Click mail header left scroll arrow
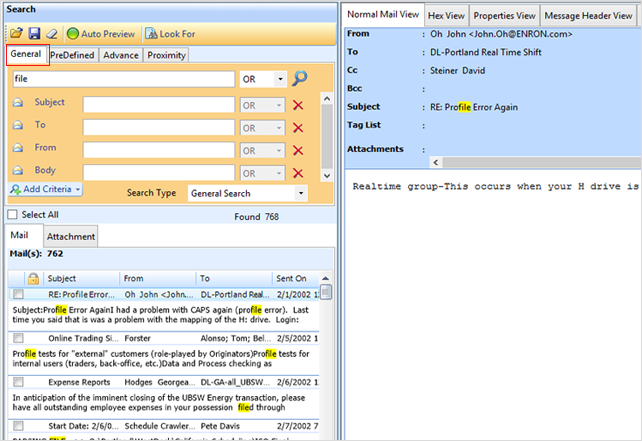 (x=436, y=163)
